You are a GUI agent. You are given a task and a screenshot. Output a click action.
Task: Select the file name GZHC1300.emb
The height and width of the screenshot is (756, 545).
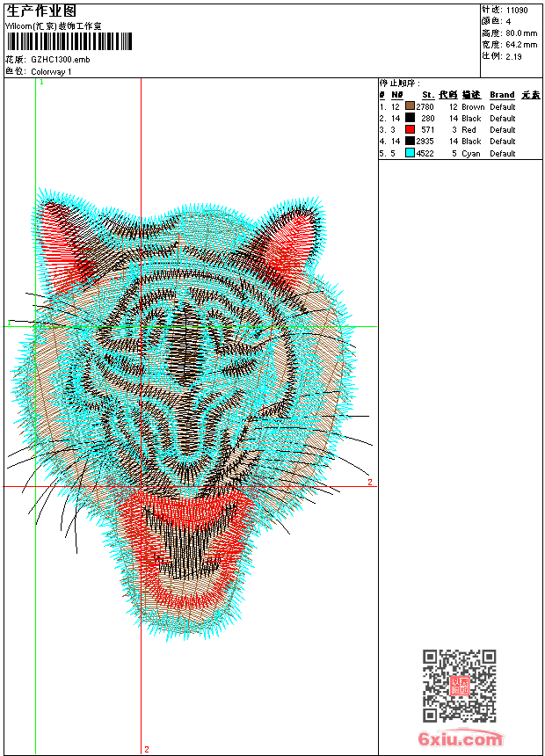coord(60,59)
